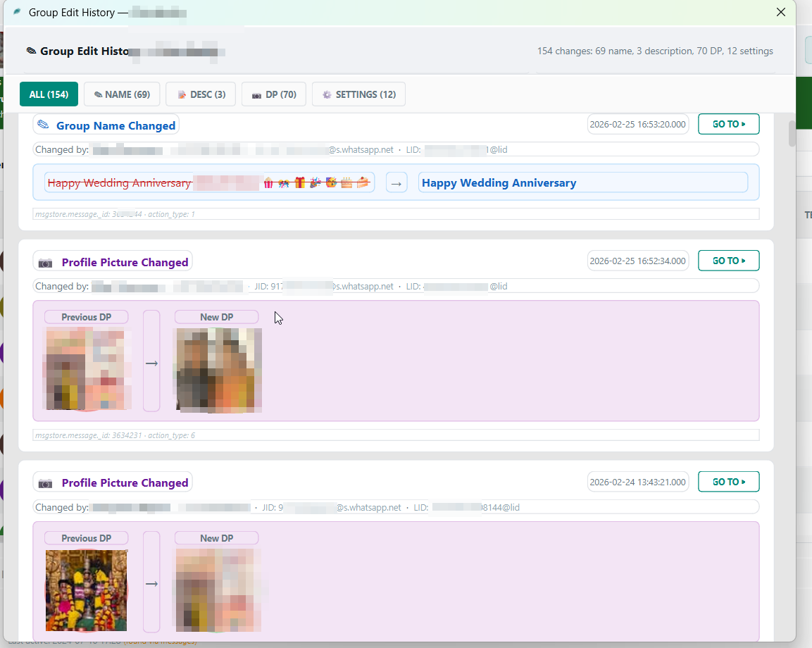This screenshot has width=812, height=648.
Task: Click the 154 changes summary text
Action: click(x=654, y=51)
